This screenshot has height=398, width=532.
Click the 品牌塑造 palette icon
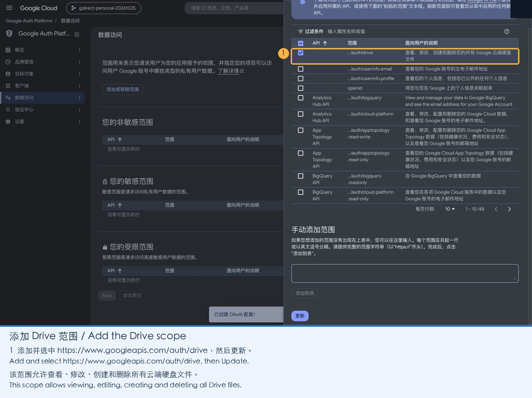8,62
